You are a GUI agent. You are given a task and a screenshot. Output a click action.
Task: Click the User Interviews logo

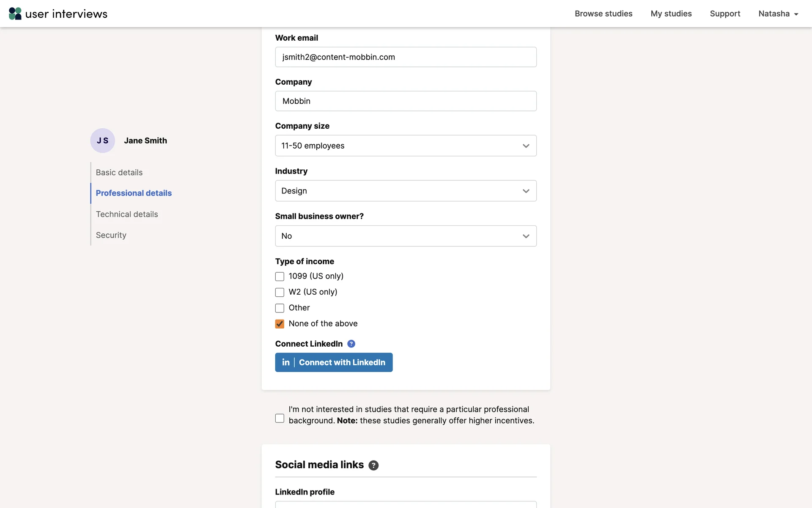point(58,14)
